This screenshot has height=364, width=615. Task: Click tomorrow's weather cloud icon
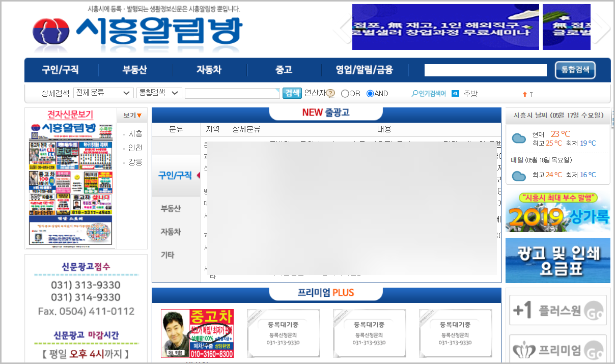pyautogui.click(x=519, y=176)
